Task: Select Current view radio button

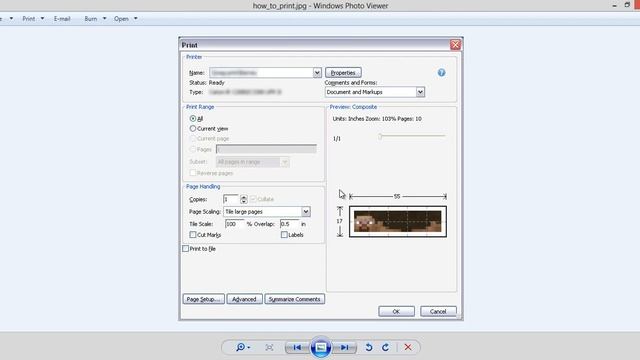Action: coord(193,129)
